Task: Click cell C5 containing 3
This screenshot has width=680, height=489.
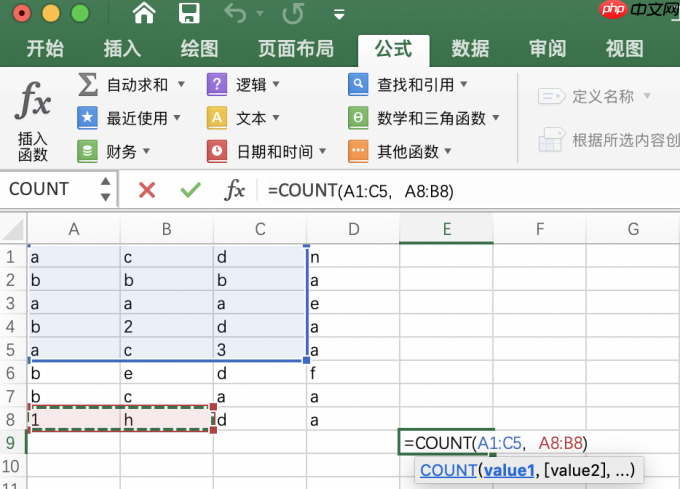Action: click(x=260, y=350)
